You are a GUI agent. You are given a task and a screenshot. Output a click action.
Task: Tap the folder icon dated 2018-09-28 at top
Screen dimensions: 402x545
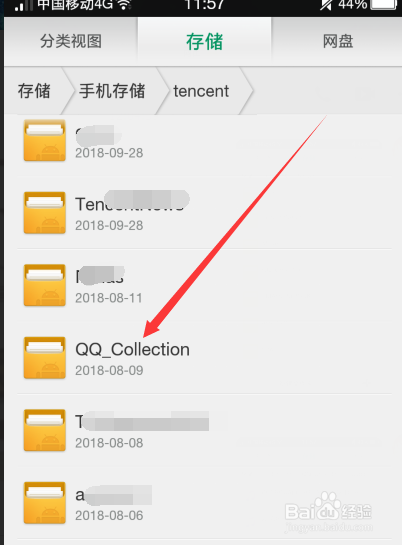44,140
